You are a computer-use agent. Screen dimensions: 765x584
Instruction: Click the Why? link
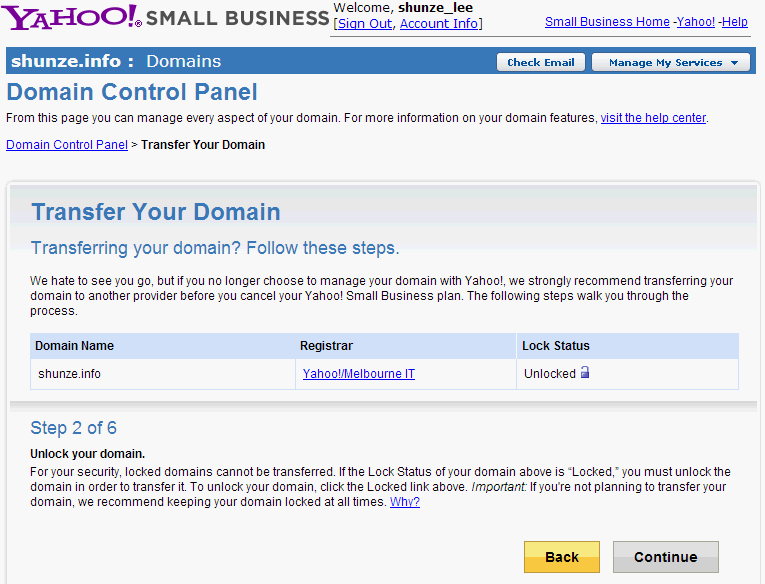tap(404, 502)
